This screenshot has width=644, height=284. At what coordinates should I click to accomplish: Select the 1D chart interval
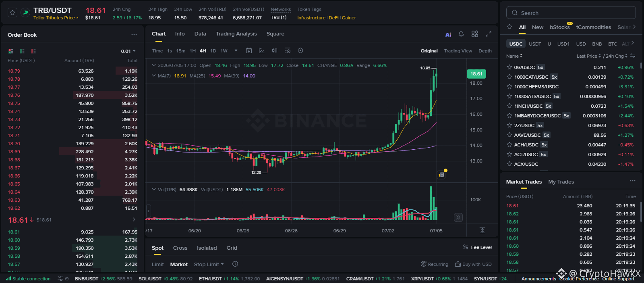[213, 51]
